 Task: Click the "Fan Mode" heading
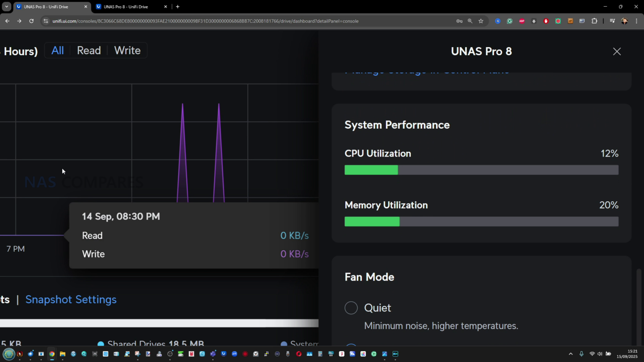coord(369,277)
